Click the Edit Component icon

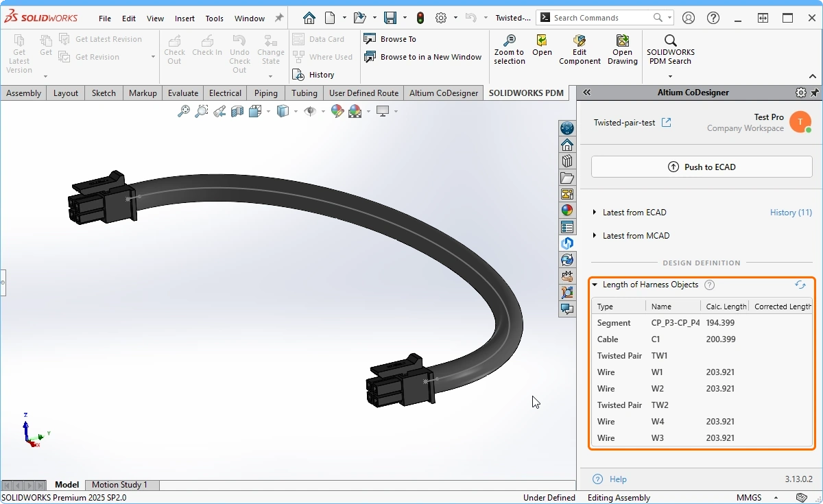[580, 41]
